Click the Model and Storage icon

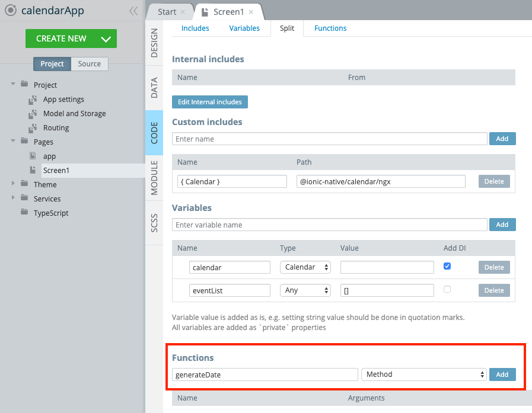[33, 114]
